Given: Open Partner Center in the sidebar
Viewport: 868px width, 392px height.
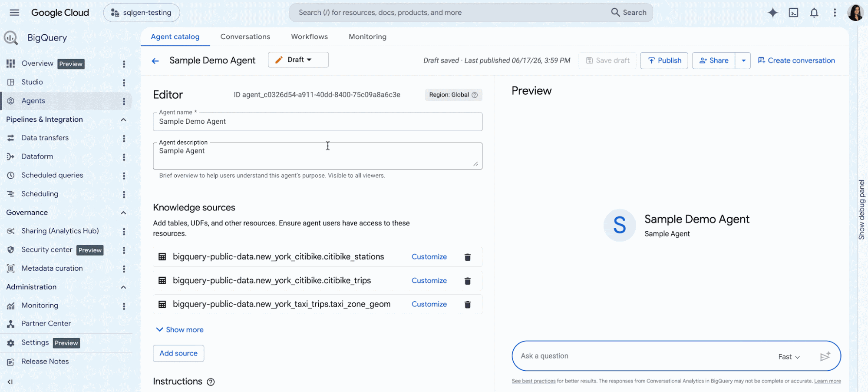Looking at the screenshot, I should 46,323.
